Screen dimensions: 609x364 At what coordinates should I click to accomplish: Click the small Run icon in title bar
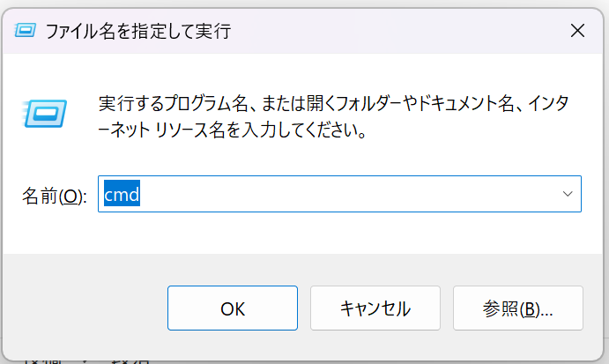pyautogui.click(x=26, y=32)
